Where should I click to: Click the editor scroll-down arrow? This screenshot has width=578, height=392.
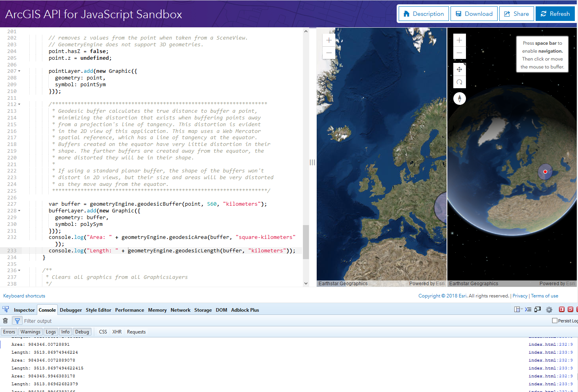306,283
